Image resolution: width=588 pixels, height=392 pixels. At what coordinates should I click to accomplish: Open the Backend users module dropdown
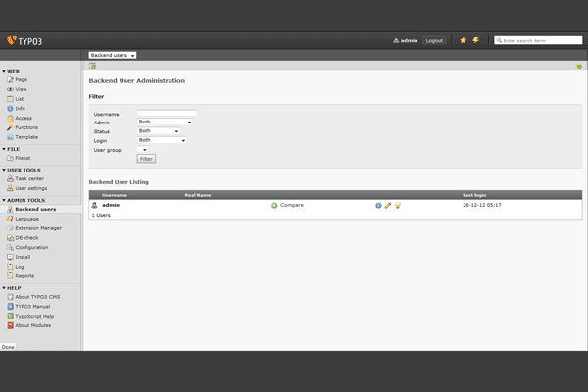point(113,55)
